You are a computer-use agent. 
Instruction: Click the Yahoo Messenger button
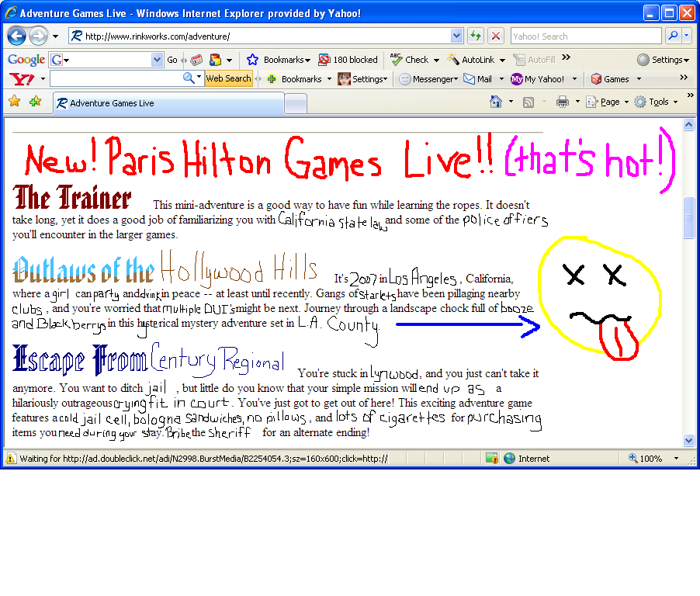pyautogui.click(x=428, y=79)
